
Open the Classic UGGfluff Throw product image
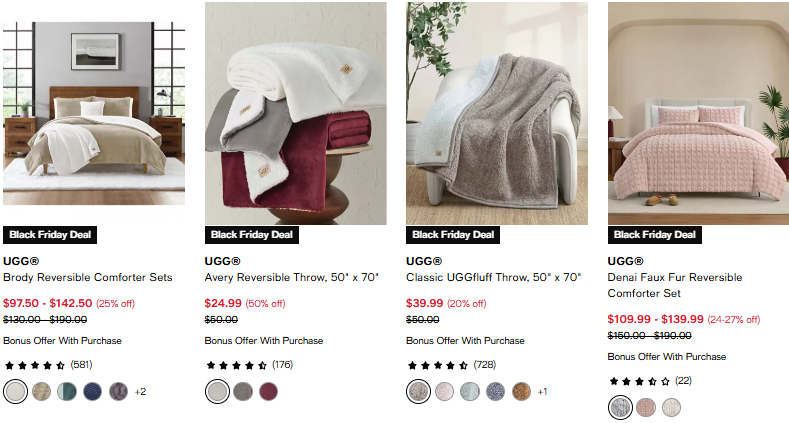click(x=497, y=113)
